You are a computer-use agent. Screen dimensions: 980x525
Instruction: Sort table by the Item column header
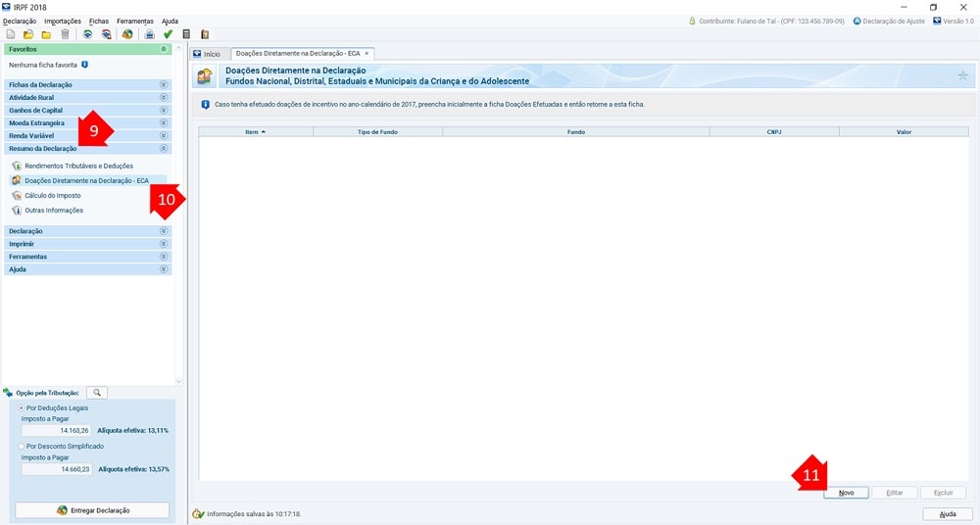coord(255,130)
